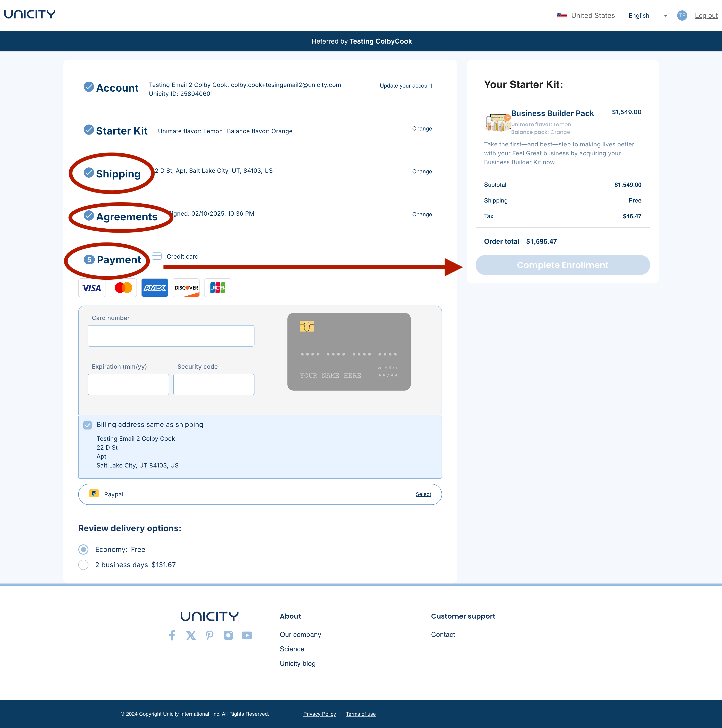Click the Testing ColbyCook referrer name
This screenshot has height=728, width=722.
[380, 41]
